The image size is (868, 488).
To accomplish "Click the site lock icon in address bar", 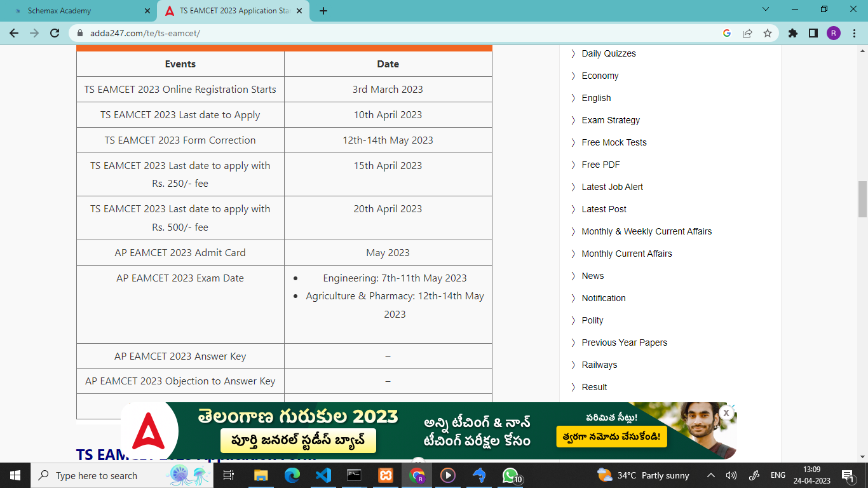I will [80, 33].
